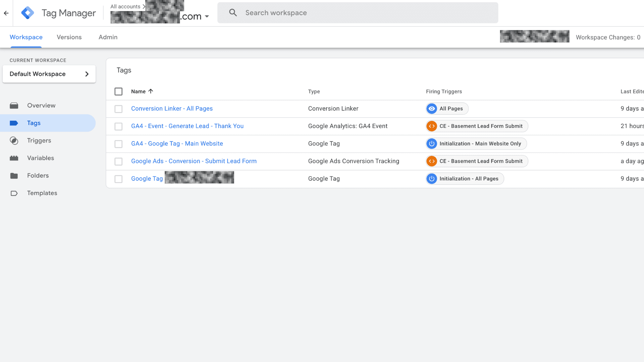The height and width of the screenshot is (362, 644).
Task: Click the All accounts breadcrumb
Action: pos(125,6)
